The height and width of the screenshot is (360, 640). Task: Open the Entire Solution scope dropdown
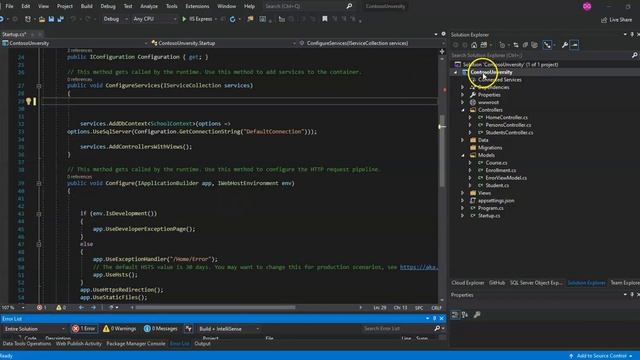tap(34, 329)
